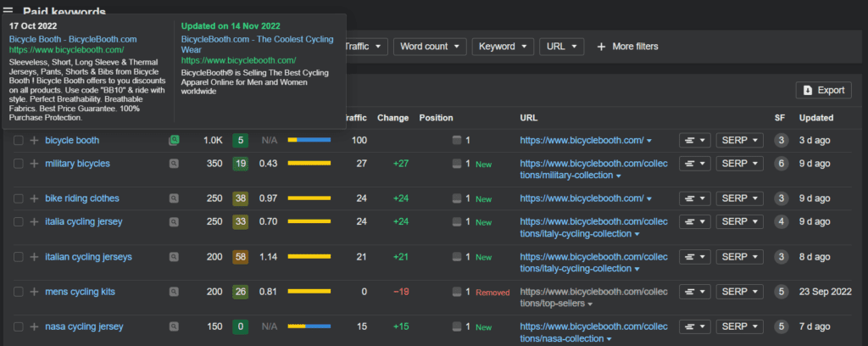Add italia cycling jersey with plus icon
Image resolution: width=868 pixels, height=346 pixels.
click(x=34, y=222)
